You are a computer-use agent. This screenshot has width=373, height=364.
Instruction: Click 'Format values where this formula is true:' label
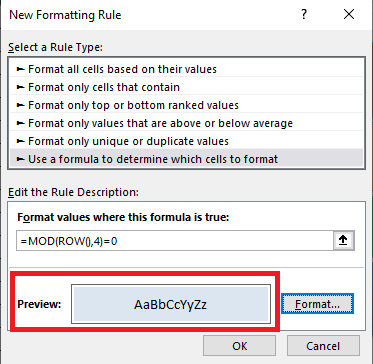(x=123, y=218)
